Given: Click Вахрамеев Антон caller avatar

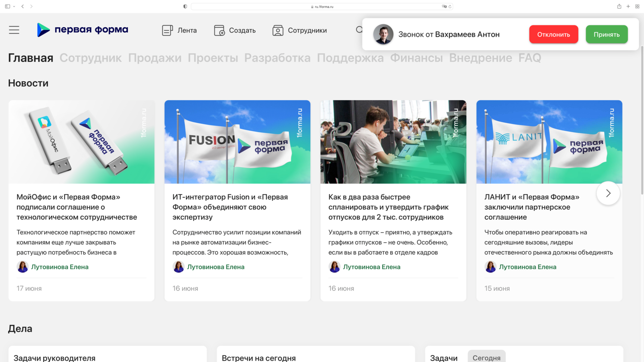Looking at the screenshot, I should [383, 34].
